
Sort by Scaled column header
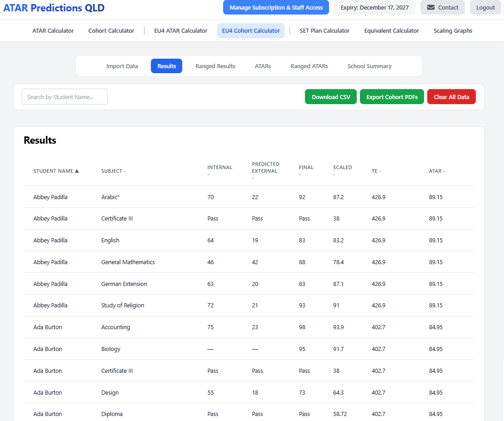point(342,170)
